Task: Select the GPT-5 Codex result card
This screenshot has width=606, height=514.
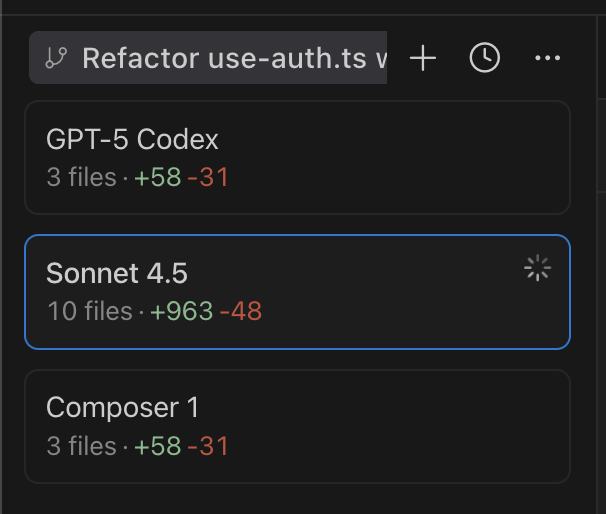Action: 297,157
